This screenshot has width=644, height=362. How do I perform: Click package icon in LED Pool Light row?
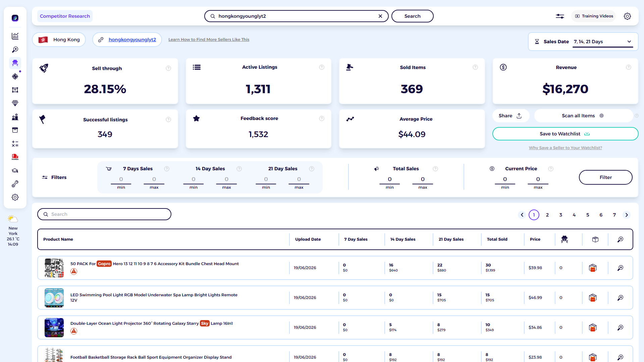[593, 298]
